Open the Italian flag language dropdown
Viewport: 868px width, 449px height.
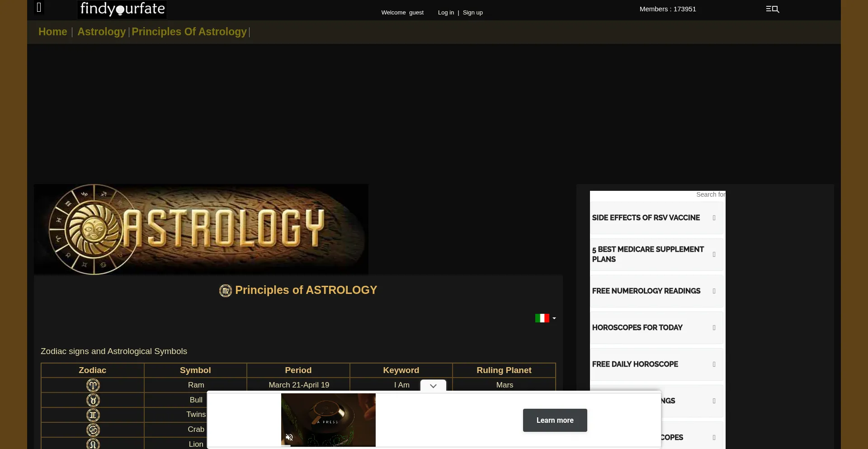click(x=545, y=318)
